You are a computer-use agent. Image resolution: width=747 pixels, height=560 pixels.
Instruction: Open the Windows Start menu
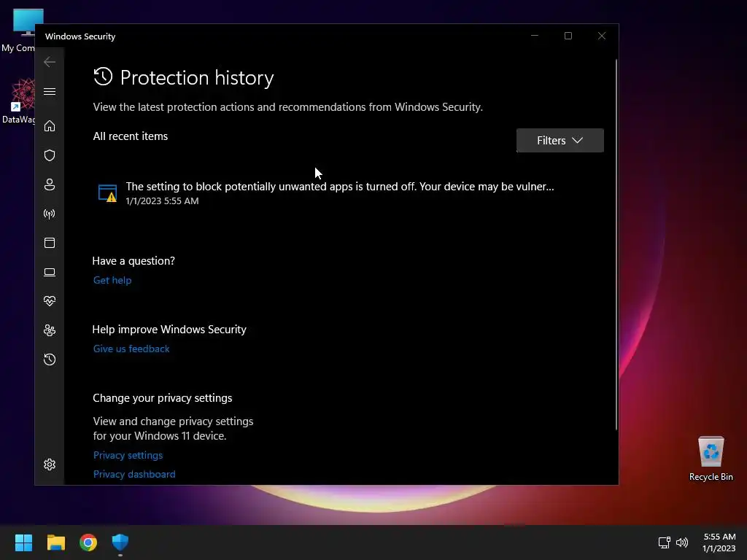click(23, 542)
